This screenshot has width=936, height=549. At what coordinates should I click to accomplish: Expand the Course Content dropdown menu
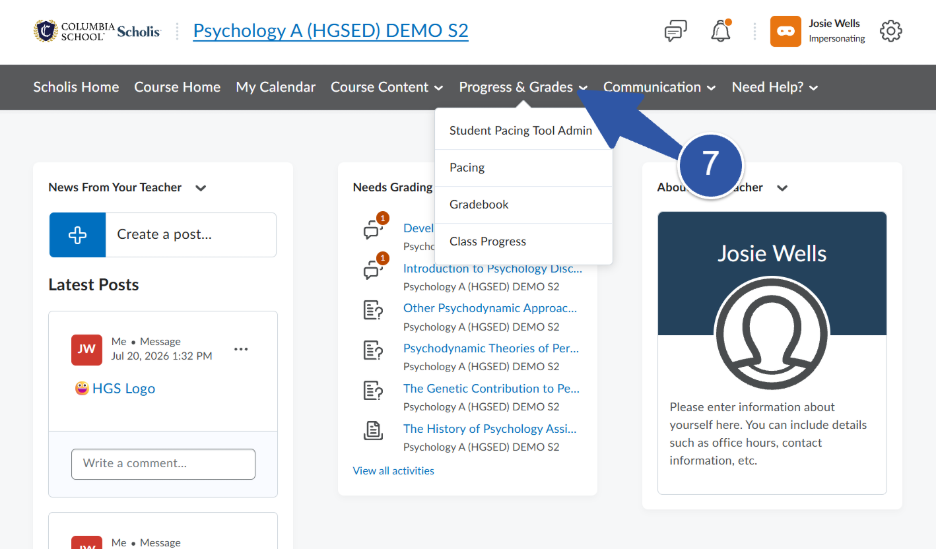pos(387,87)
